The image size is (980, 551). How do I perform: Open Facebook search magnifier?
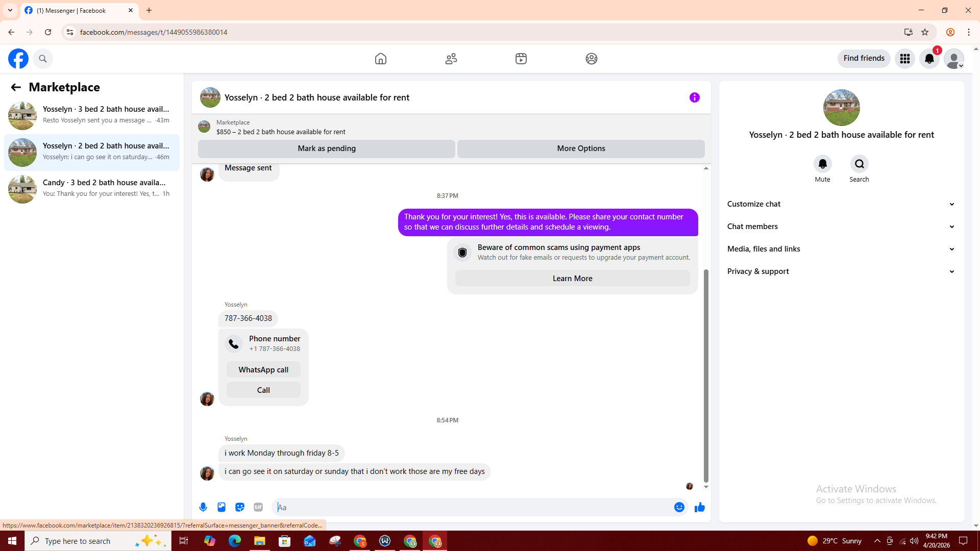click(43, 59)
